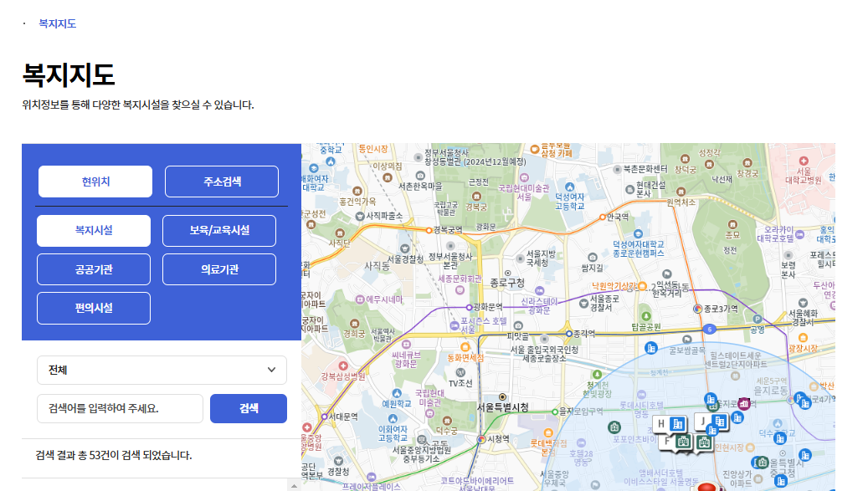This screenshot has width=868, height=491.
Task: Click the 서울종로경찰서 police icon
Action: (583, 303)
